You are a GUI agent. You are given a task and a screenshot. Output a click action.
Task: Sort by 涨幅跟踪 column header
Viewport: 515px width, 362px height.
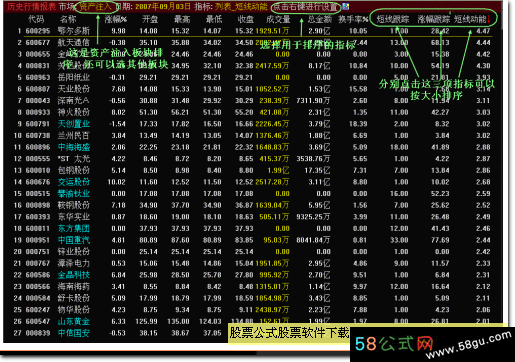coord(433,19)
